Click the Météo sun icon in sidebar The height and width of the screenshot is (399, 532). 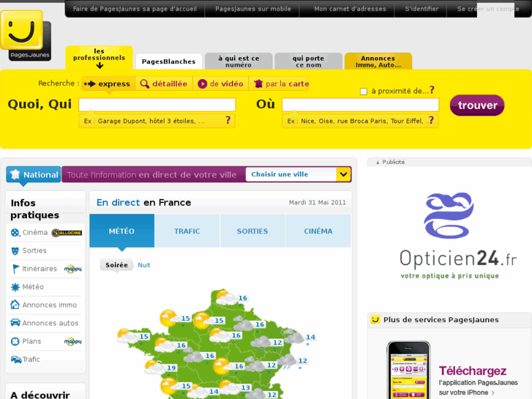click(x=15, y=287)
